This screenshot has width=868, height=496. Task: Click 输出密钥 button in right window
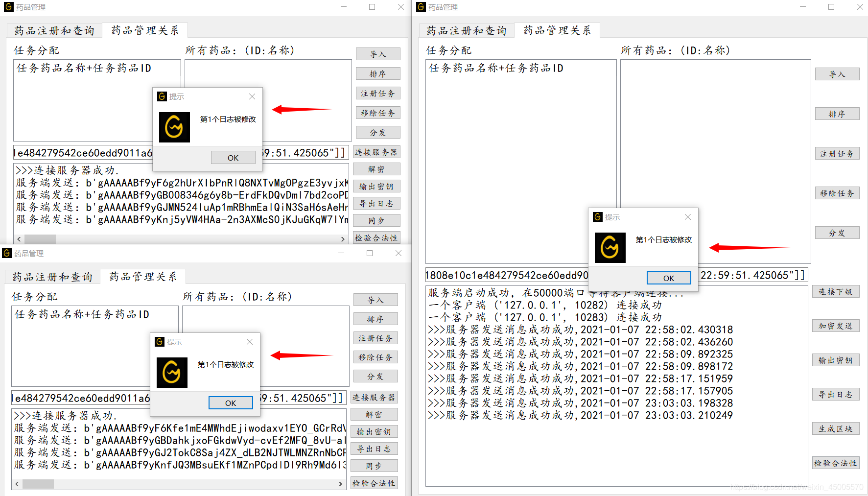(x=836, y=360)
